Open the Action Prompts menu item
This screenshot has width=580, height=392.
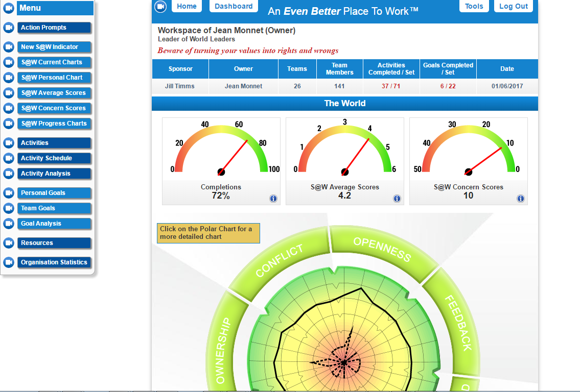pyautogui.click(x=54, y=28)
